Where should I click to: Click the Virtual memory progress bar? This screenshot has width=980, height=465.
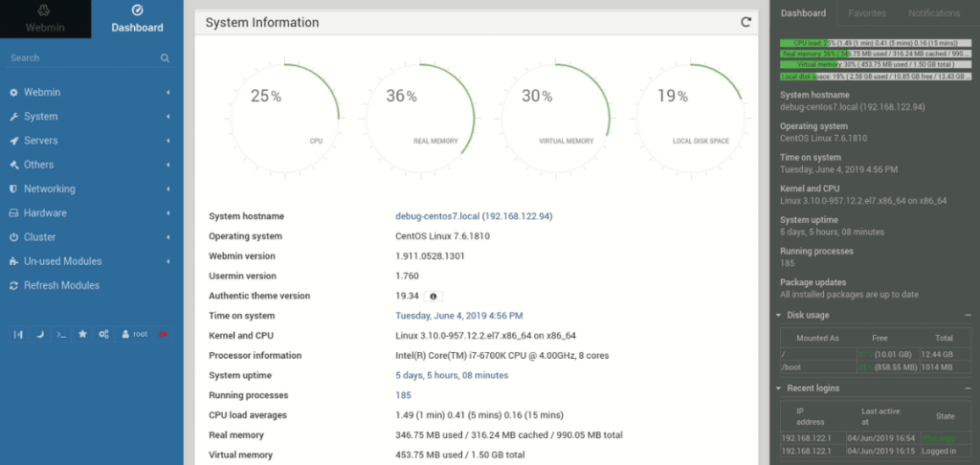[876, 64]
